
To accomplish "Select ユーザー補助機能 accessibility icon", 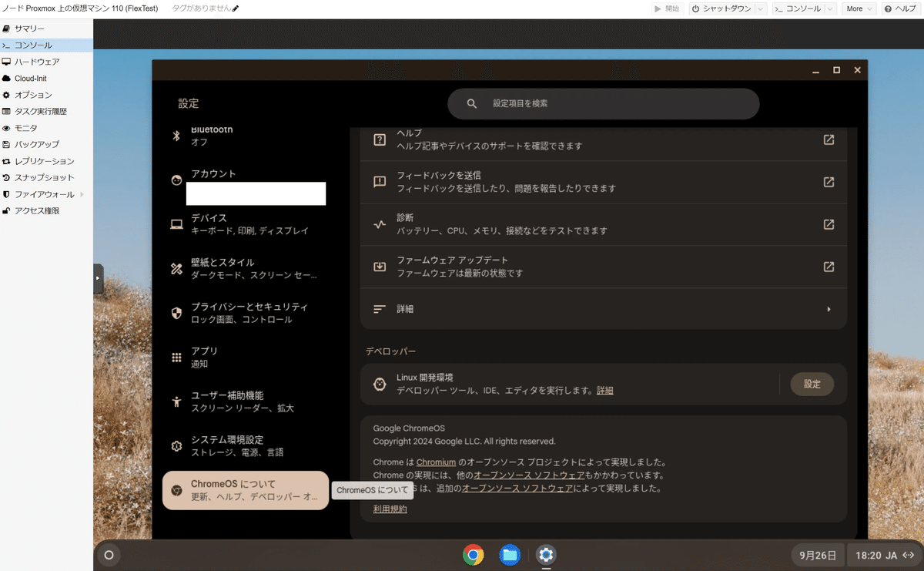I will [x=176, y=401].
